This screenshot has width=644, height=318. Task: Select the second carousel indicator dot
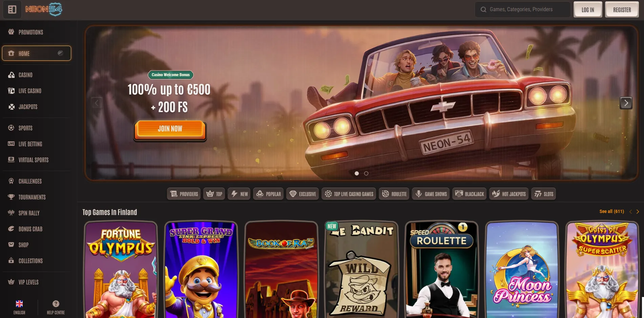point(366,173)
